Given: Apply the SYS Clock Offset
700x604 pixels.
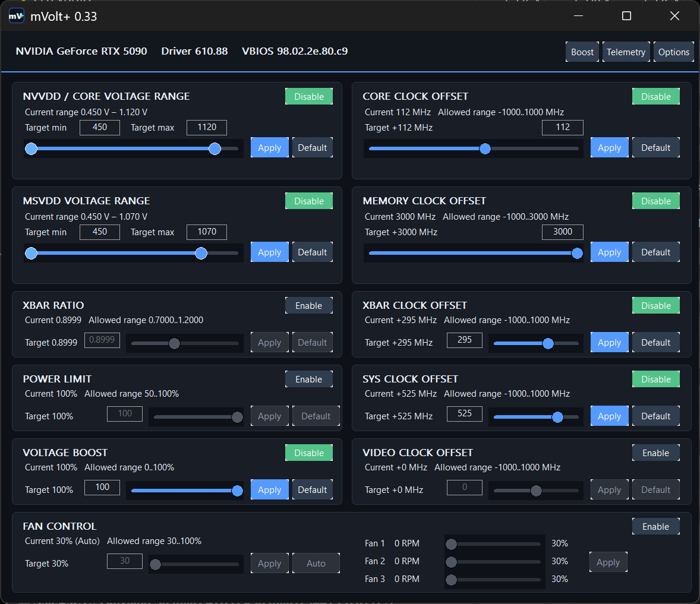Looking at the screenshot, I should click(x=609, y=416).
